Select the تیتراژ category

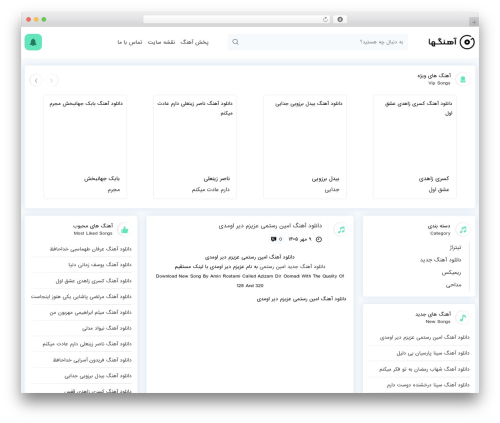[x=455, y=247]
